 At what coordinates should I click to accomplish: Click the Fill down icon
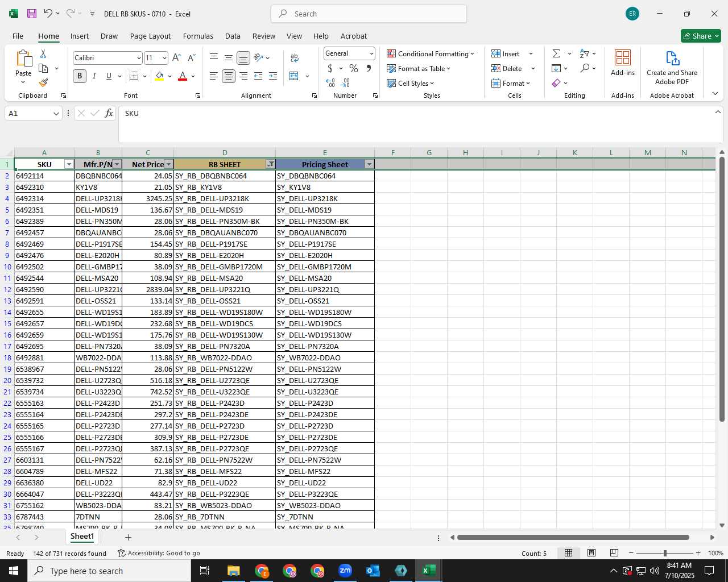click(556, 68)
